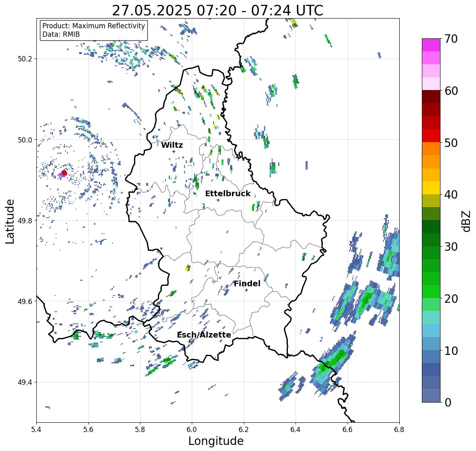476x451 pixels.
Task: Click the Esch/Alzette city label
Action: coord(204,335)
